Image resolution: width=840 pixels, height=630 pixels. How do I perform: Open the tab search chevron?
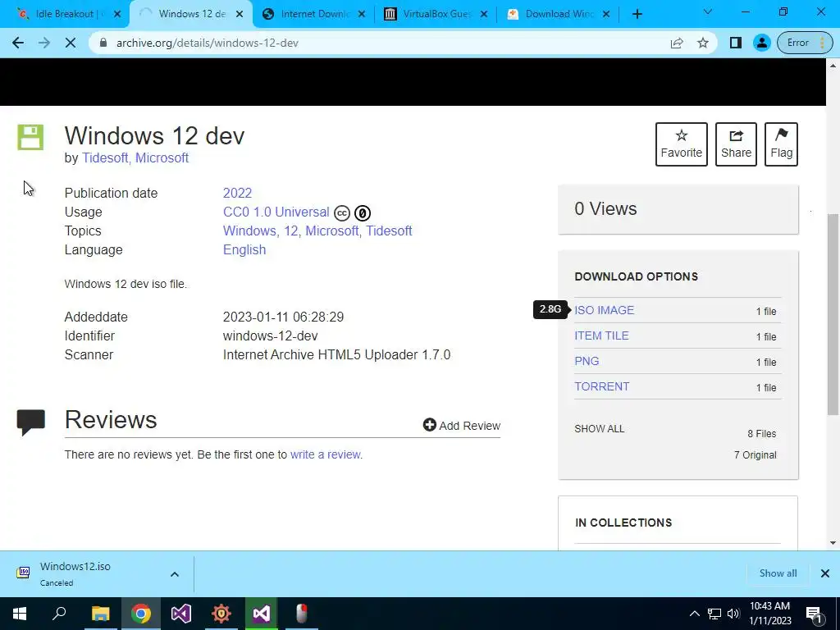pos(708,11)
